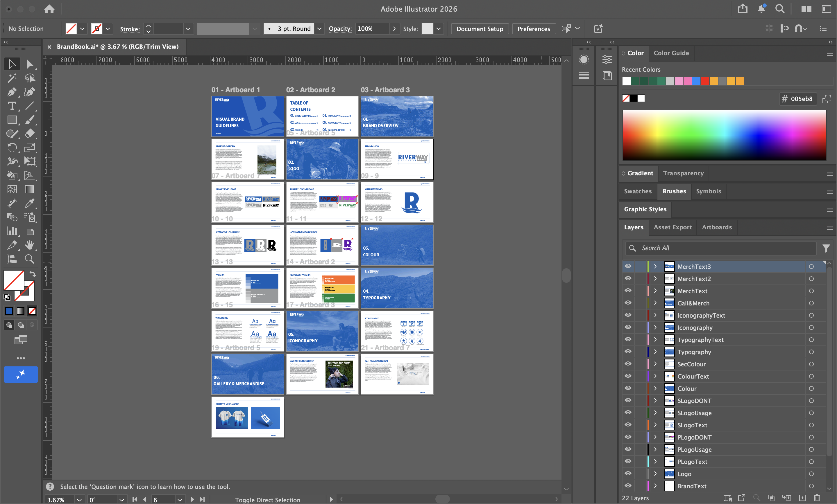Switch to the Artboards tab
The width and height of the screenshot is (837, 504).
click(717, 227)
